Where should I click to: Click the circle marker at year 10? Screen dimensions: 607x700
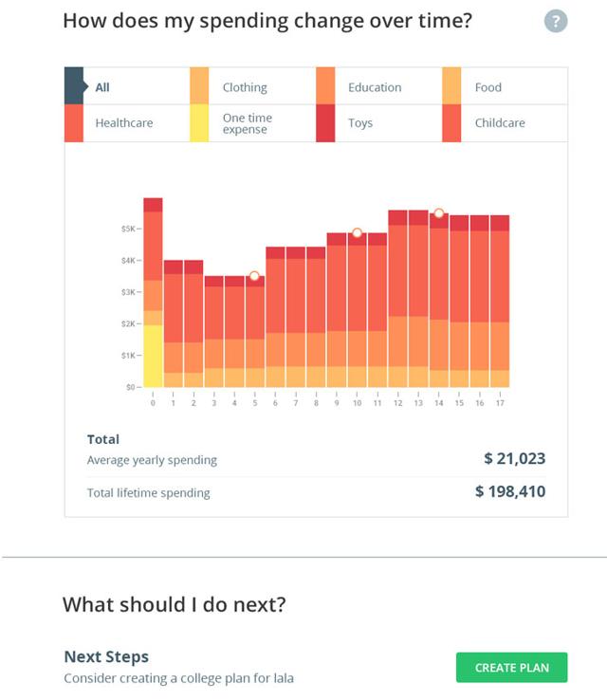pos(357,232)
